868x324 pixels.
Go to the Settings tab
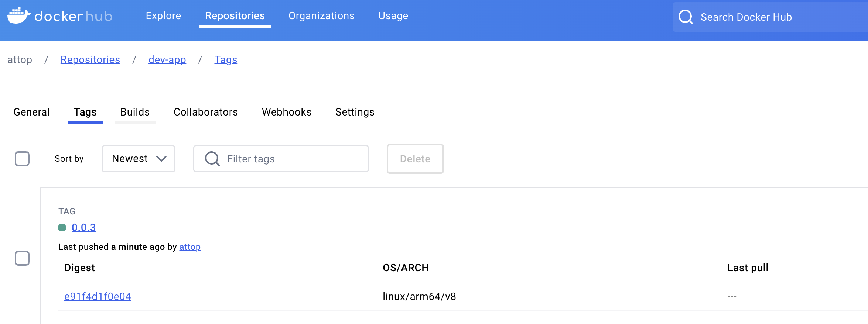click(x=355, y=112)
